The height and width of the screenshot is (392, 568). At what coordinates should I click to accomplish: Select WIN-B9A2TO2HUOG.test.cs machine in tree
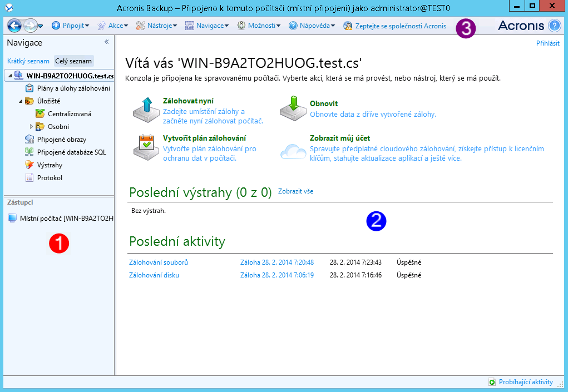[70, 76]
